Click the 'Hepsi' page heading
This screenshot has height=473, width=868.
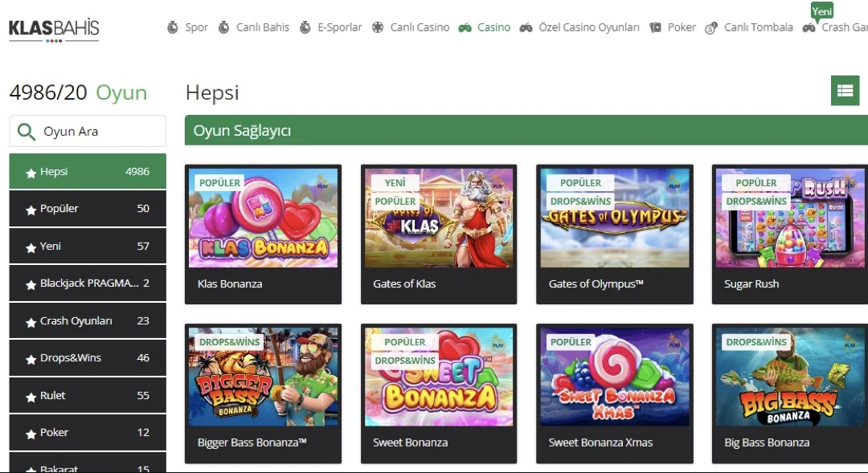click(x=212, y=92)
